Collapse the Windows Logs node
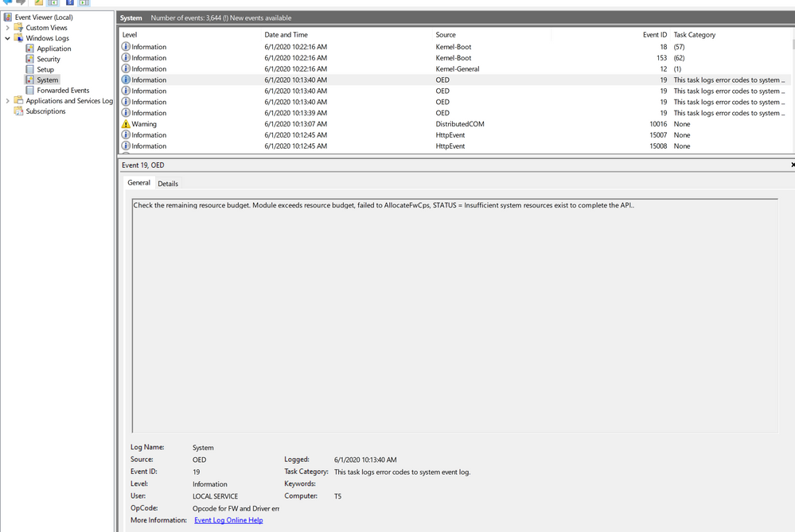This screenshot has width=795, height=532. pos(7,38)
